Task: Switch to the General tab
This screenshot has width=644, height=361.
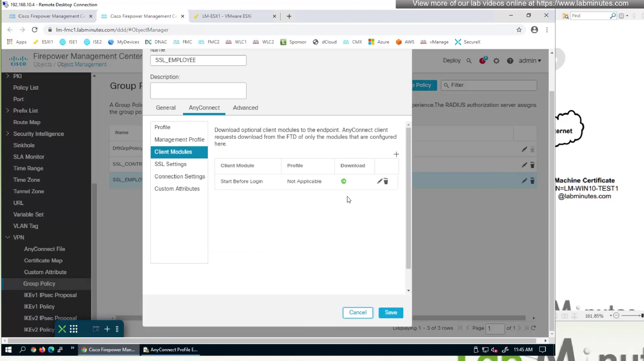Action: click(166, 108)
